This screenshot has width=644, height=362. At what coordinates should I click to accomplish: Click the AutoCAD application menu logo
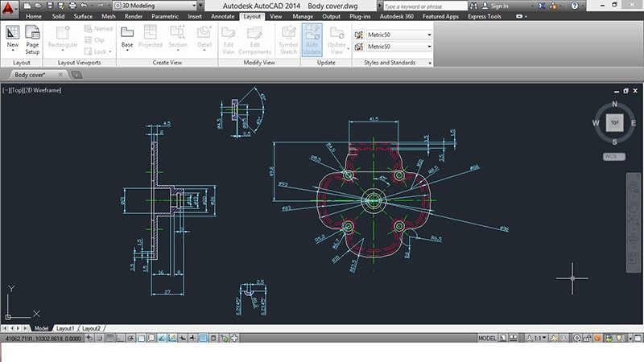[10, 7]
